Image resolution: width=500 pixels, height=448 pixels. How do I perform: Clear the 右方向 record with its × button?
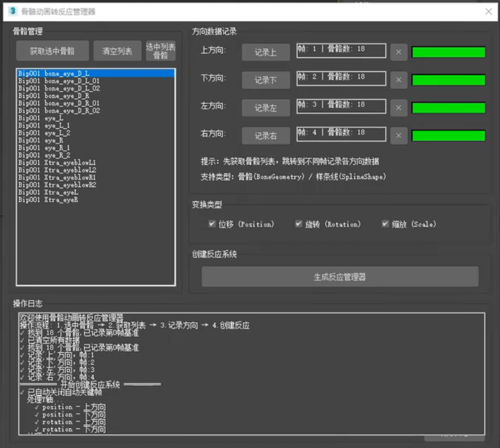(x=398, y=135)
